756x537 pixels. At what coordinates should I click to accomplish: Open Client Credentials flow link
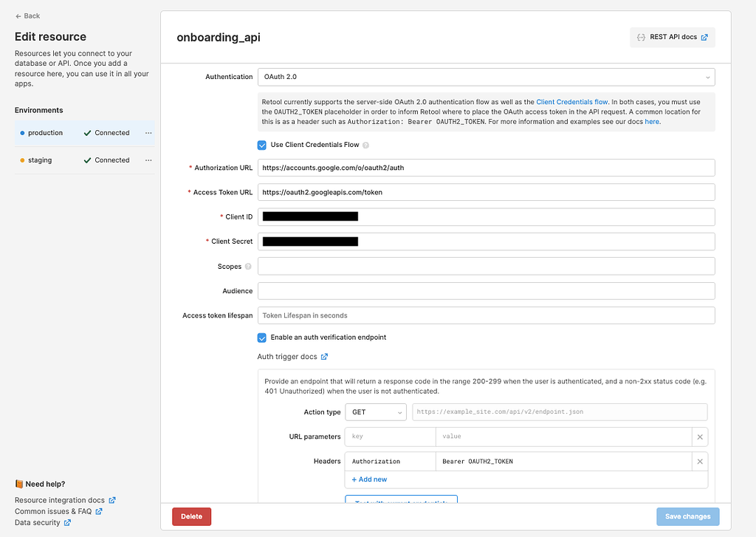(x=572, y=102)
